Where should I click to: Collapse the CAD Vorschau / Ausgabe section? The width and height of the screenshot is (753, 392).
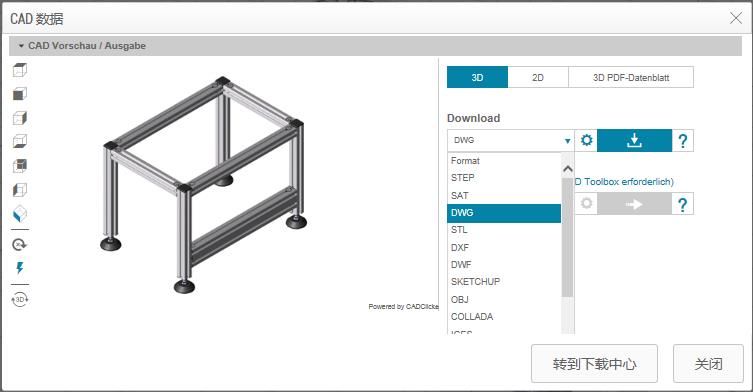click(x=21, y=46)
